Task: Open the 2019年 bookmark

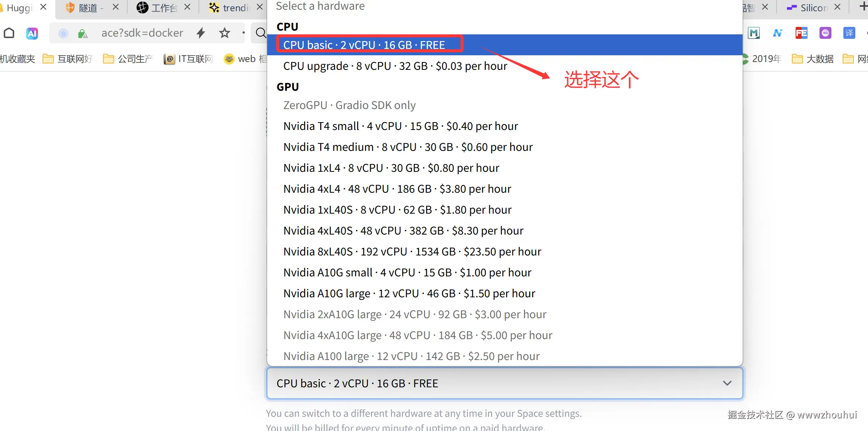Action: (762, 59)
